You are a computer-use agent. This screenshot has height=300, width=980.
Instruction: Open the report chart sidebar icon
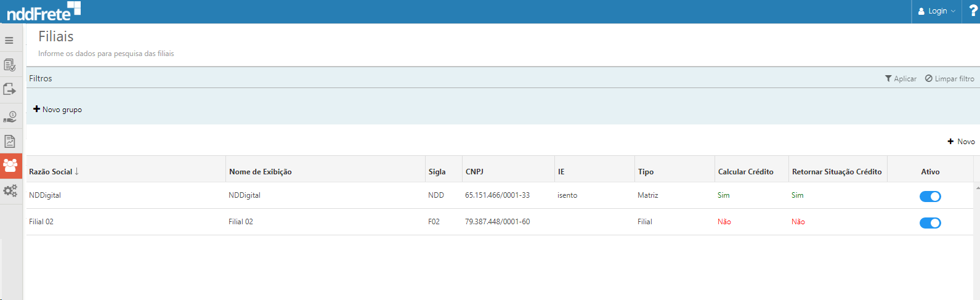point(10,141)
